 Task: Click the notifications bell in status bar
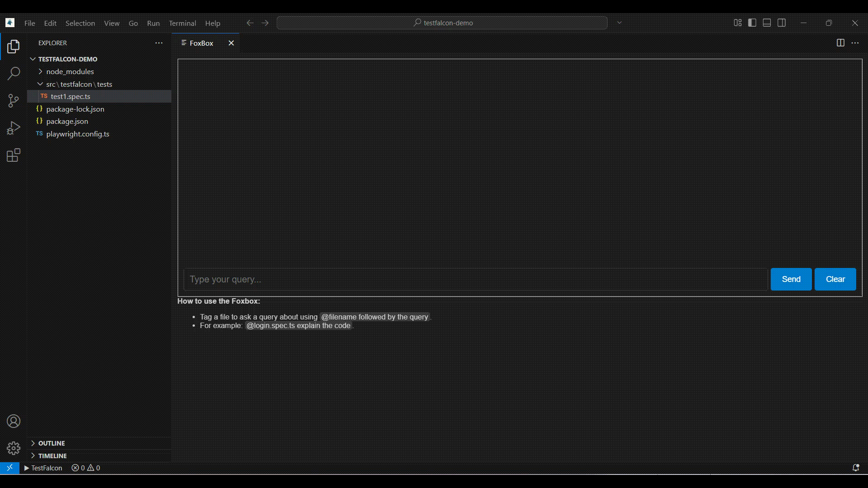[855, 468]
